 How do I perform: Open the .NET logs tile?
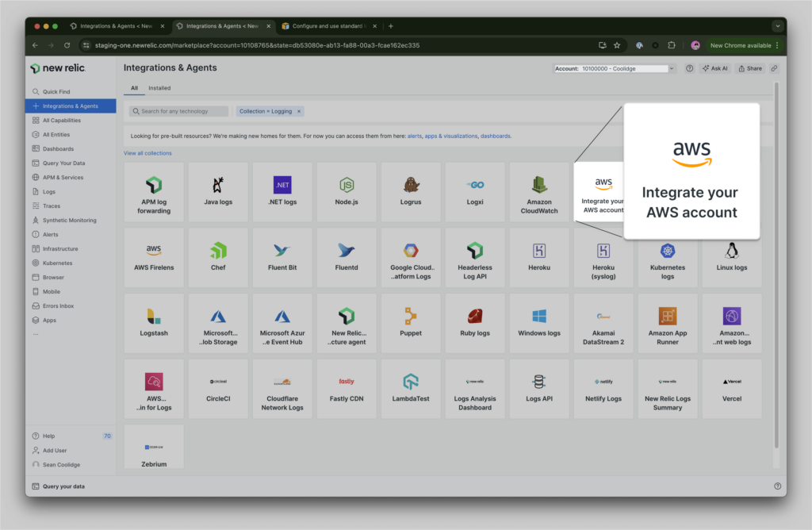[282, 192]
